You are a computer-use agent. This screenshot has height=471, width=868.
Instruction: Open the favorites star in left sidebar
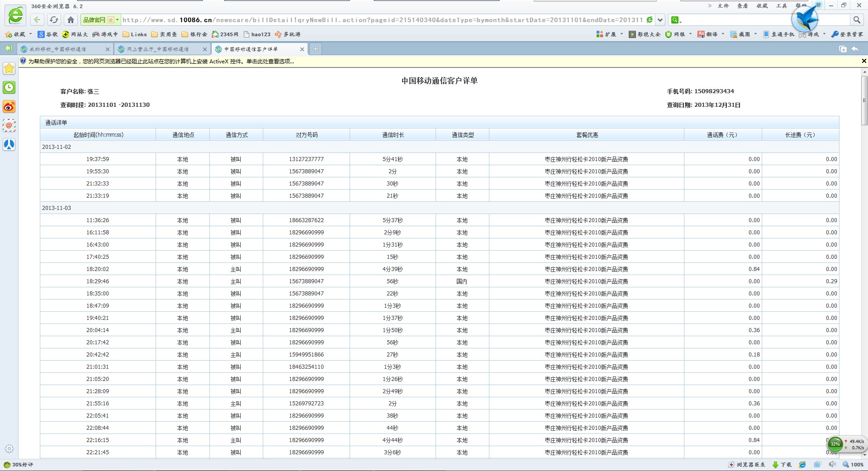[x=9, y=68]
